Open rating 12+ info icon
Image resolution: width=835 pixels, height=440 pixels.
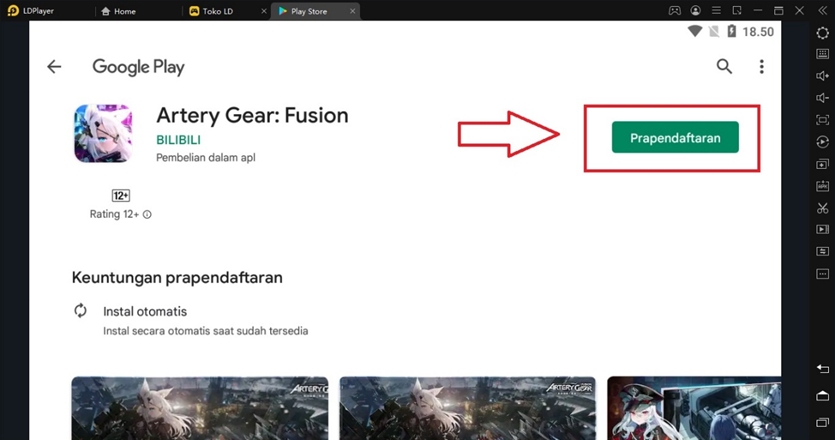[x=147, y=214]
